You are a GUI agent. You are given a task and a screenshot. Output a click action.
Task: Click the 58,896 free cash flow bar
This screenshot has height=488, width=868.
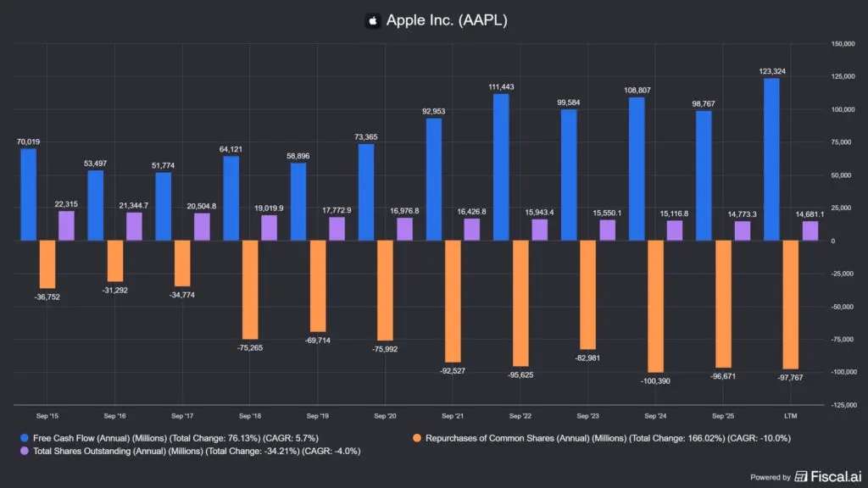(x=298, y=202)
